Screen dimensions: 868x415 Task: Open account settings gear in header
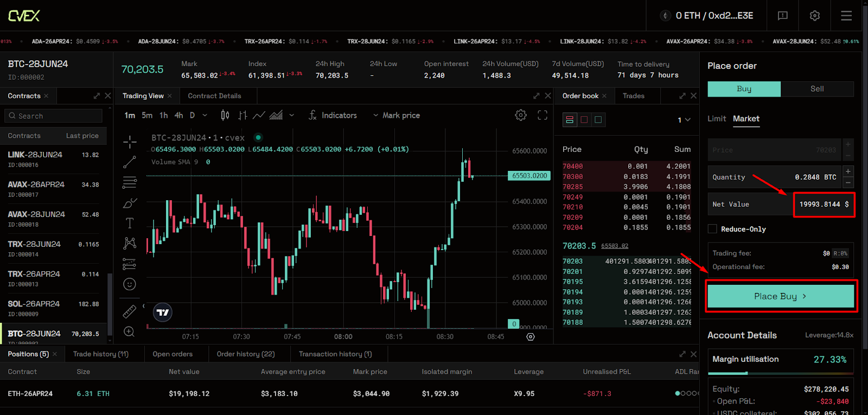point(815,16)
